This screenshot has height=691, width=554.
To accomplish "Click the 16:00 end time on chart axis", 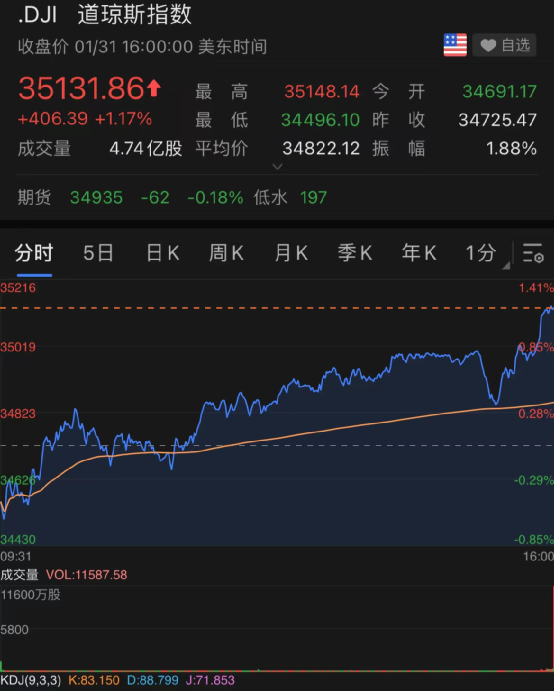I will [x=538, y=556].
